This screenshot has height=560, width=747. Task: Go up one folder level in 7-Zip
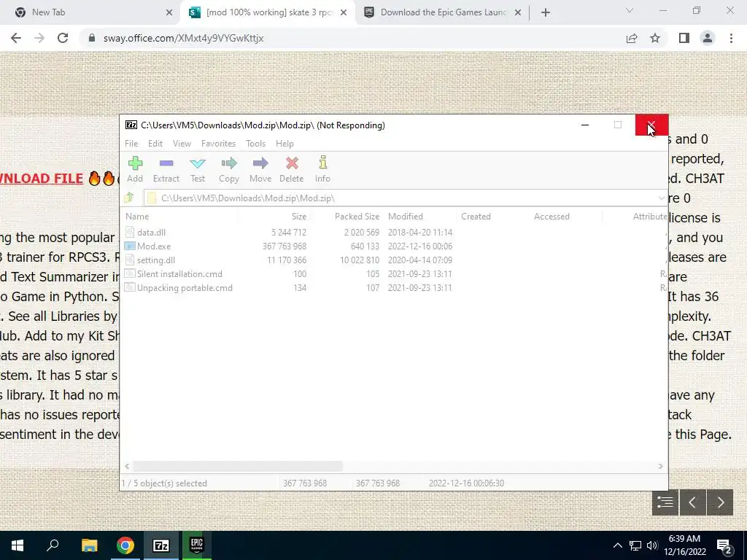coord(129,198)
